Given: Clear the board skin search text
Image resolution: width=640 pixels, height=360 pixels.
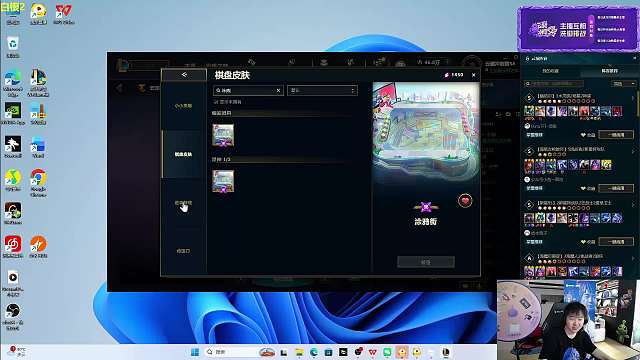Looking at the screenshot, I should click(x=278, y=91).
